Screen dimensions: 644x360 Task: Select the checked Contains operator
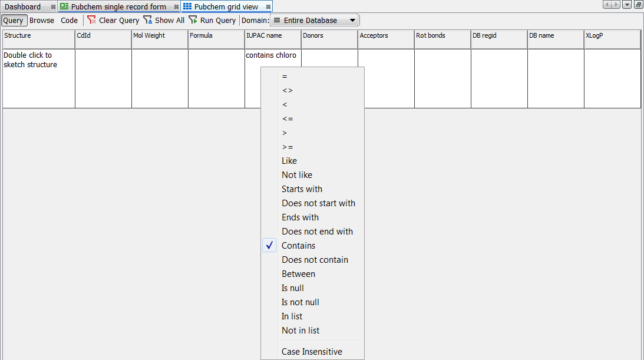tap(298, 246)
